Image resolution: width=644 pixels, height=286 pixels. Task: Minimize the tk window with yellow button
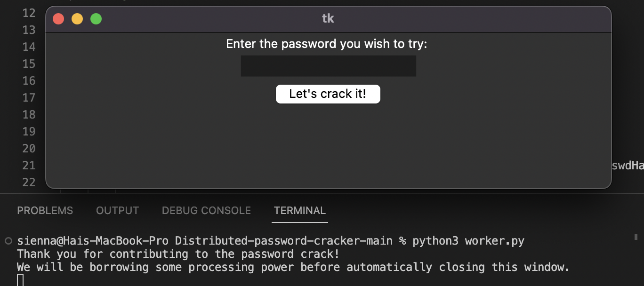click(77, 19)
